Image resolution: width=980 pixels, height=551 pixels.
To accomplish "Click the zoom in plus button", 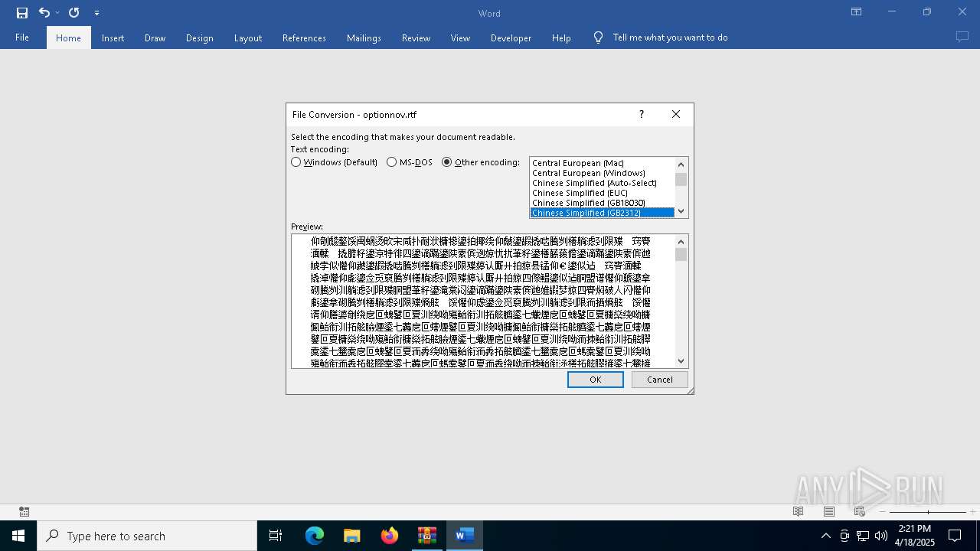I will (x=972, y=511).
